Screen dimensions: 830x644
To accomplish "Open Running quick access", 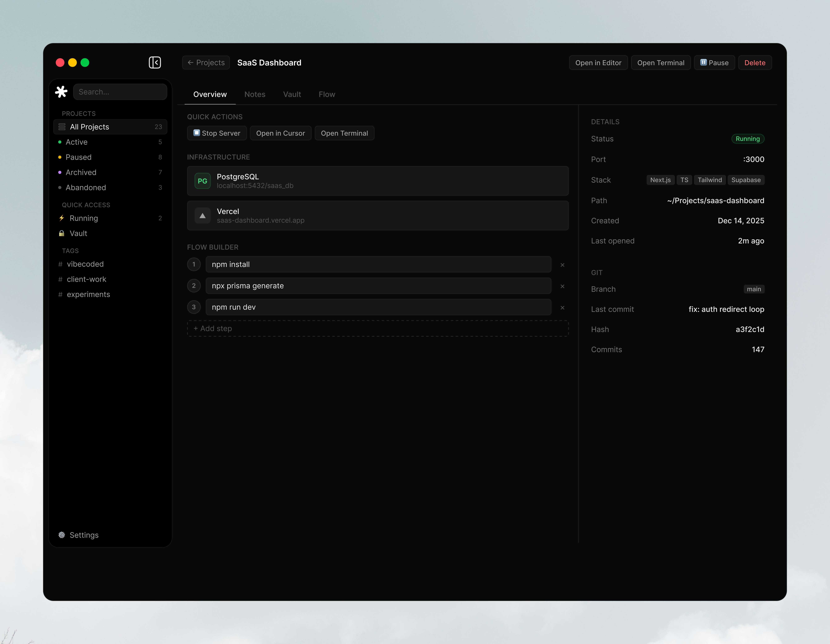I will [x=110, y=218].
